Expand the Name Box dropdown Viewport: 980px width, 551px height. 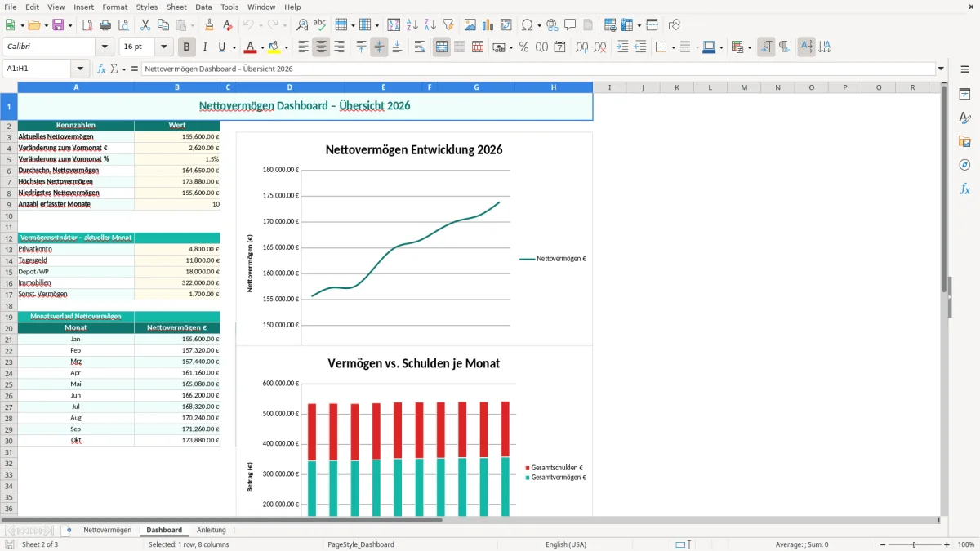click(80, 69)
